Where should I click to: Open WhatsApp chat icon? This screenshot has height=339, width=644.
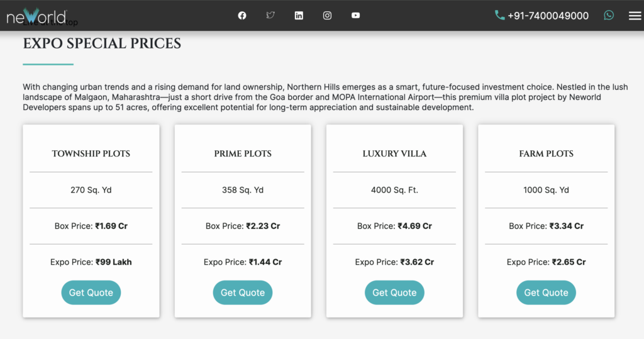pyautogui.click(x=609, y=16)
